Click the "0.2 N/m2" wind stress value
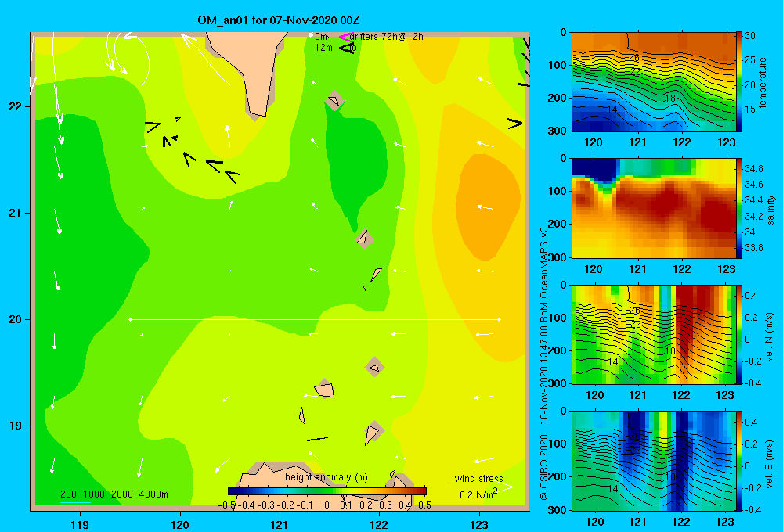 click(x=478, y=494)
